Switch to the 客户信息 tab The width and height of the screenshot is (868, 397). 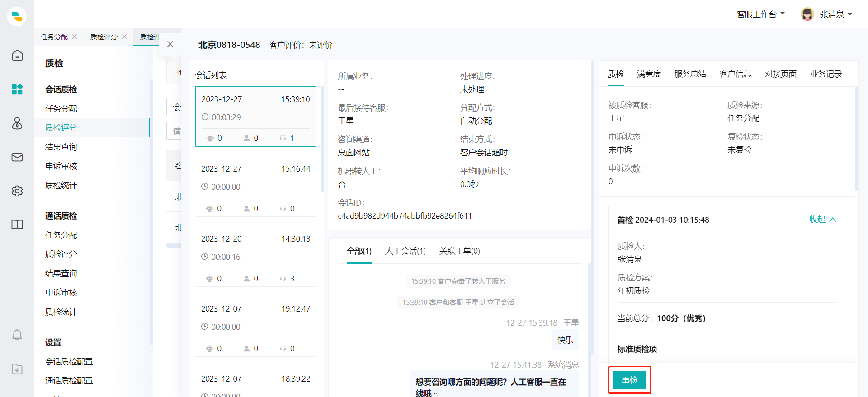click(x=735, y=74)
